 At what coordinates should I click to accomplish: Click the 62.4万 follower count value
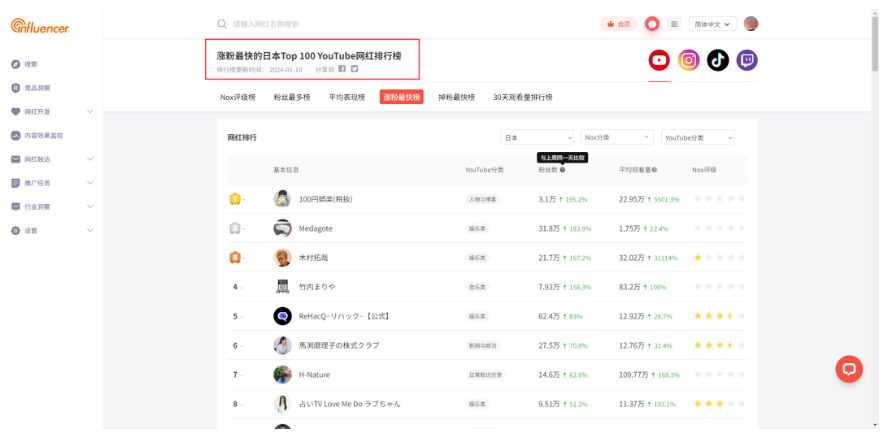point(549,316)
